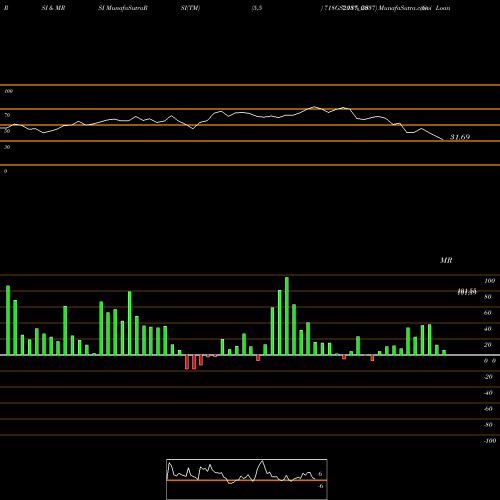This screenshot has width=500, height=500.
Task: Click the 40 label on MR axis
Action: (x=488, y=329)
